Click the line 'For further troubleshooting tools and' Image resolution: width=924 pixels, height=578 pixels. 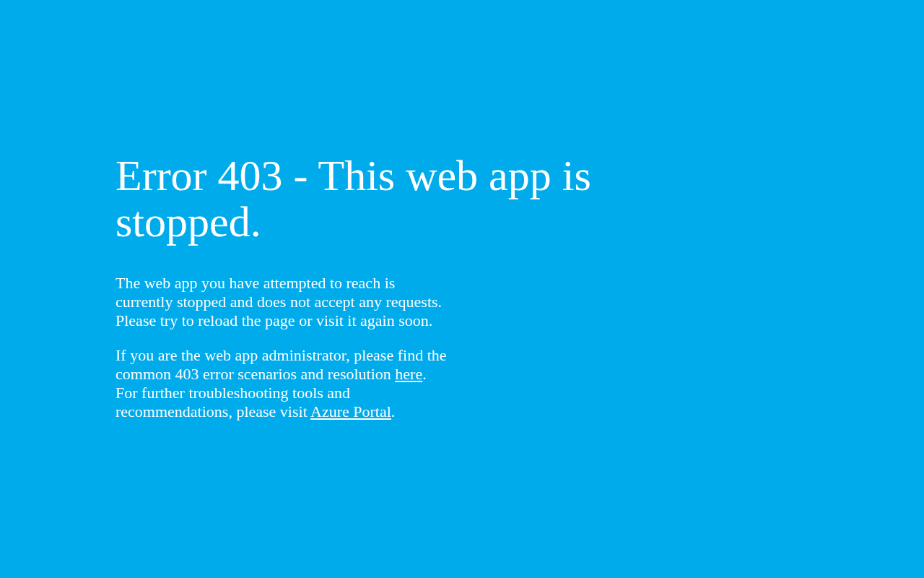click(x=232, y=393)
